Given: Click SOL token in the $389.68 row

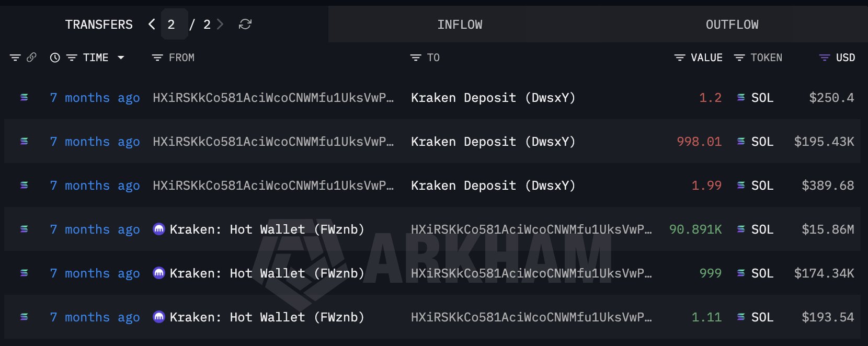Looking at the screenshot, I should [x=761, y=186].
